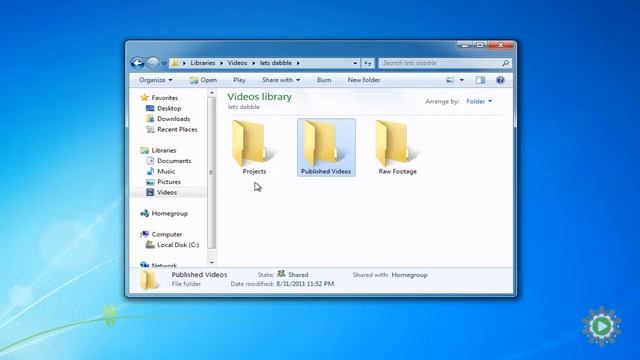Click the Libraries icon in the sidebar
Screen dimensions: 640x360
click(x=144, y=150)
